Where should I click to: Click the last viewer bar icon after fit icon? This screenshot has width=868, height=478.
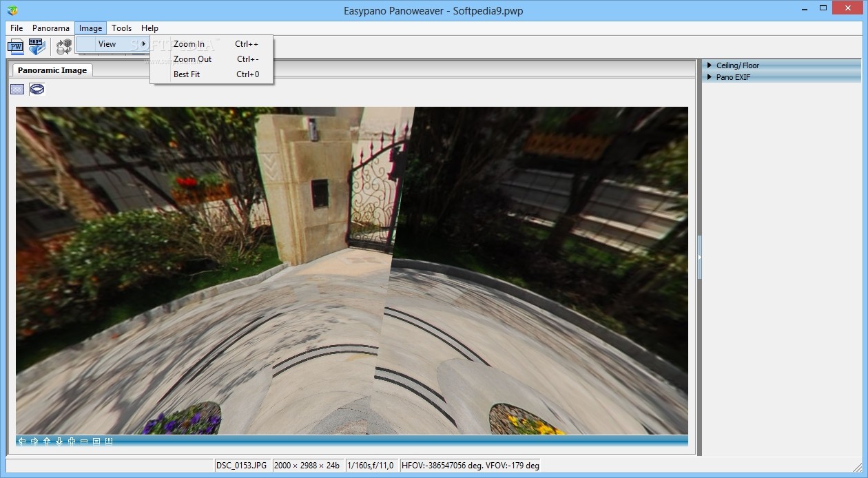pyautogui.click(x=109, y=441)
